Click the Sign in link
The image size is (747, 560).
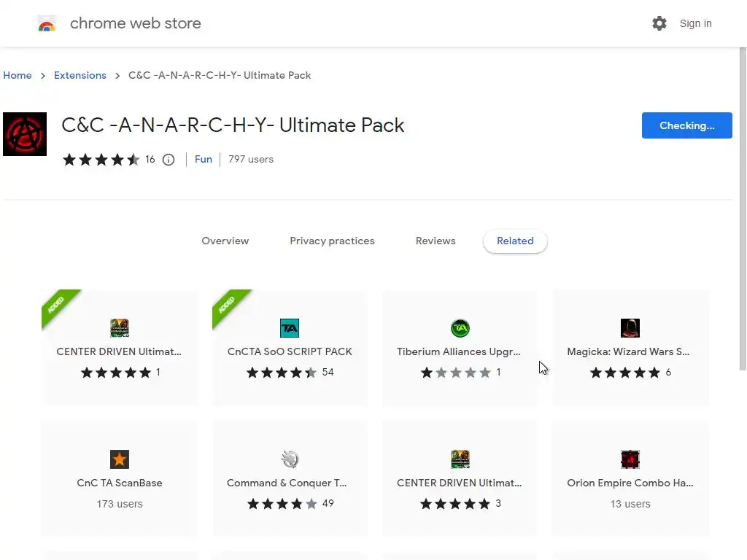coord(695,23)
